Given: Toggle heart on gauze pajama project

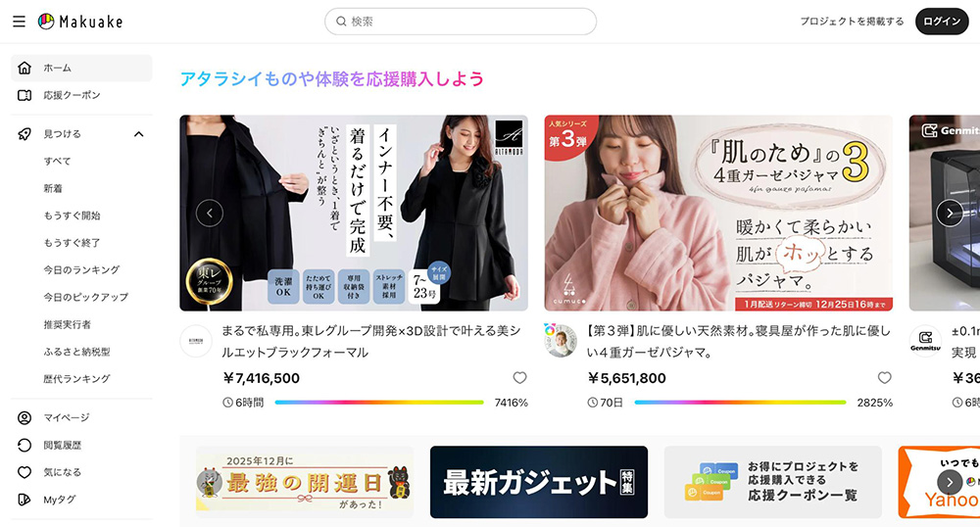Looking at the screenshot, I should pos(884,378).
